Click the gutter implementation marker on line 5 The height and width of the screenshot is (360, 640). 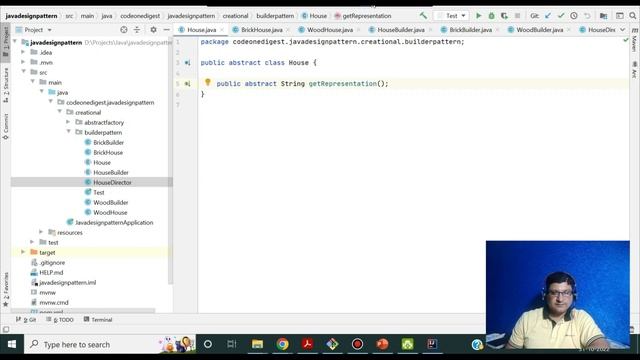(187, 84)
